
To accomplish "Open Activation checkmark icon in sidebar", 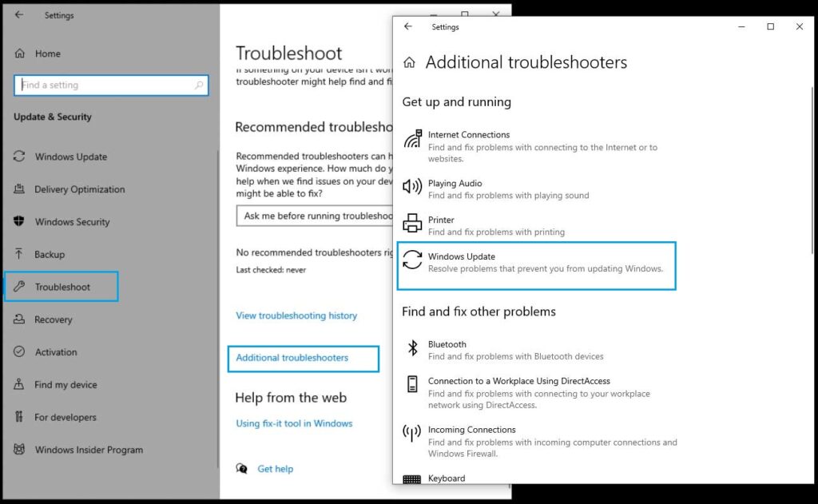I will point(19,351).
